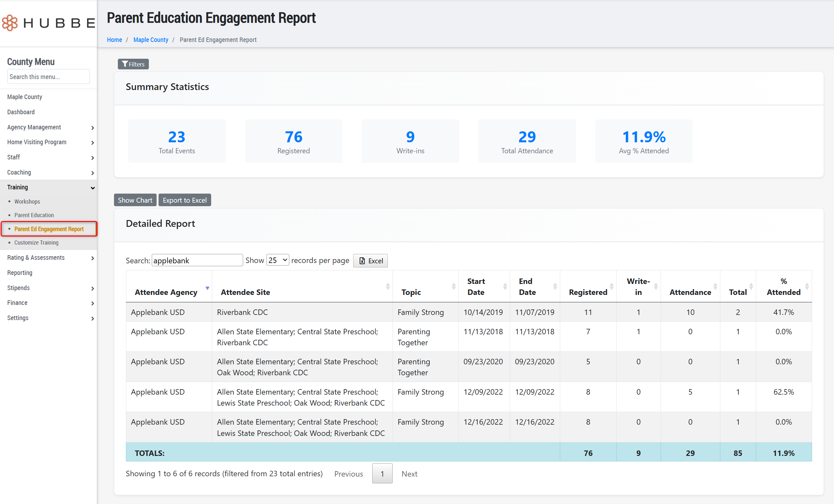Go to the Next pagination page

[409, 474]
